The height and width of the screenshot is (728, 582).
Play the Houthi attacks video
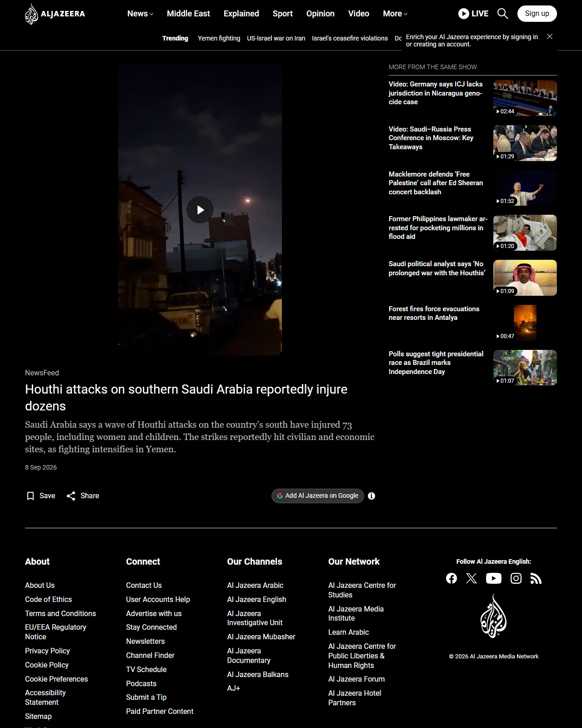tap(200, 210)
